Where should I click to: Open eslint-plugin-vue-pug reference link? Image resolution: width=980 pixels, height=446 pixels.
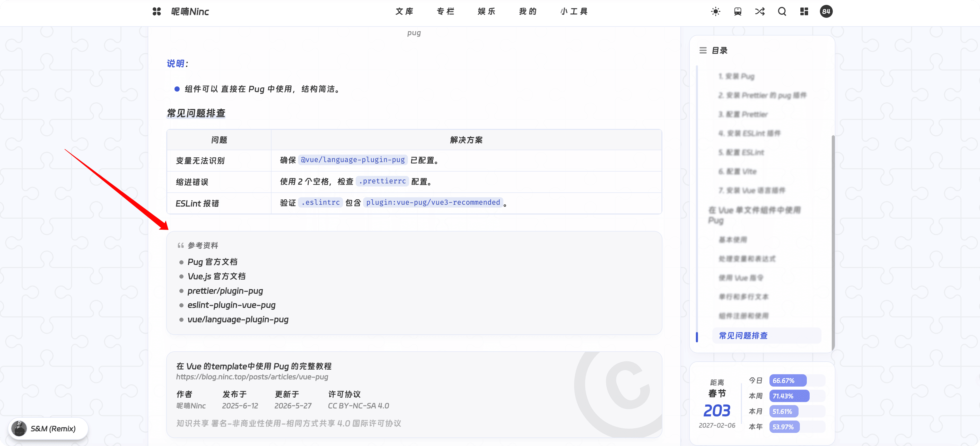click(231, 305)
